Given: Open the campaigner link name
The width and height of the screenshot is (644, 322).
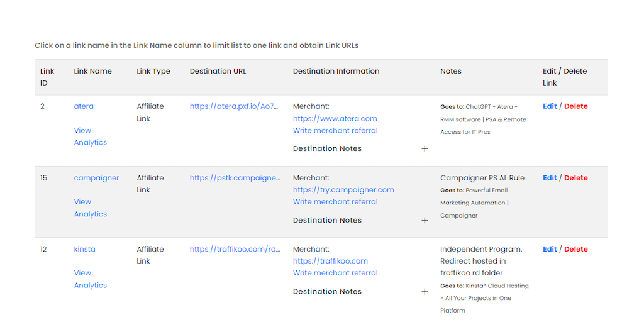Looking at the screenshot, I should (x=96, y=178).
